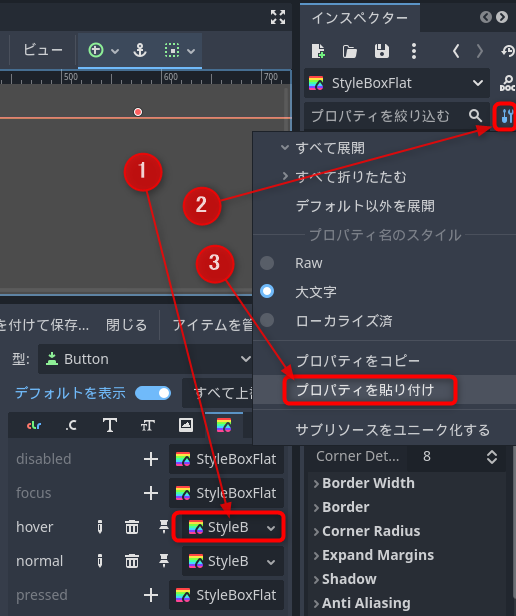The height and width of the screenshot is (616, 516).
Task: Create a new resource in Inspector
Action: click(318, 51)
